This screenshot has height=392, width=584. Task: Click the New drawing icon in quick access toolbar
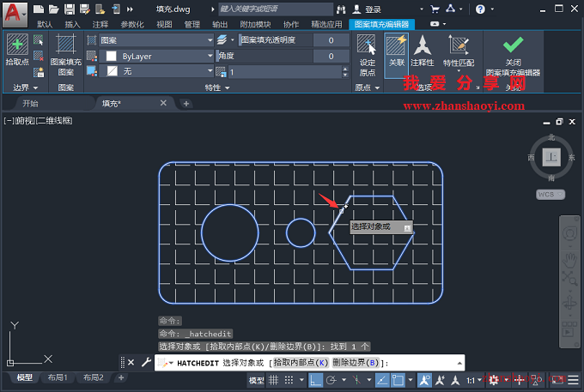click(39, 9)
